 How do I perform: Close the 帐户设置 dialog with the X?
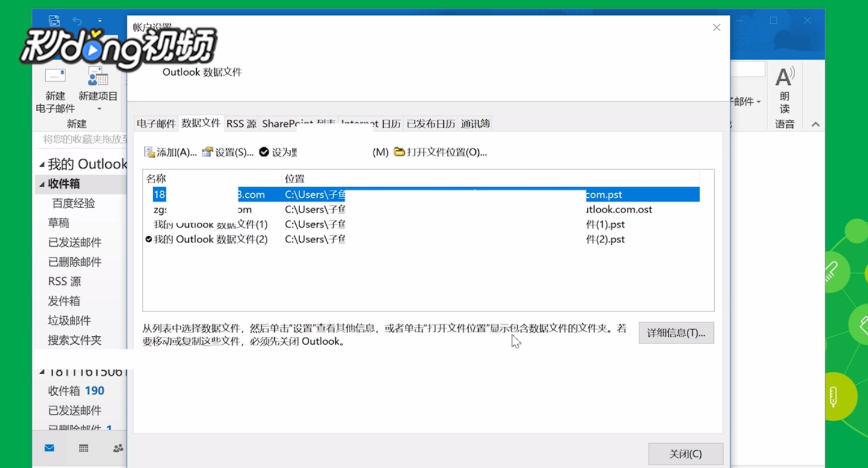coord(716,28)
